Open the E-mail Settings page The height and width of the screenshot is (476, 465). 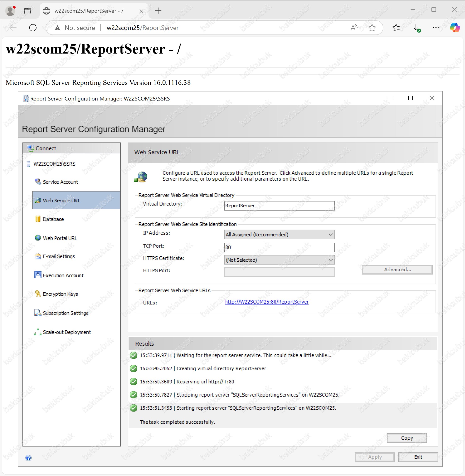click(x=59, y=256)
